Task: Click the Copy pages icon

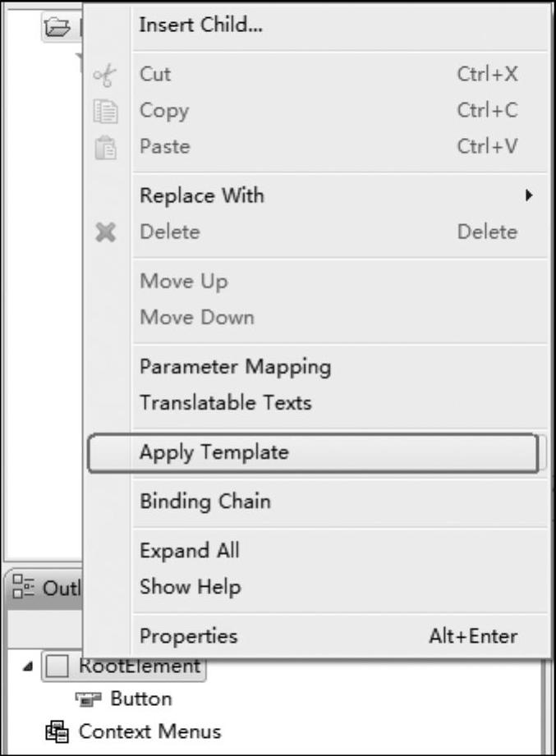Action: 105,112
